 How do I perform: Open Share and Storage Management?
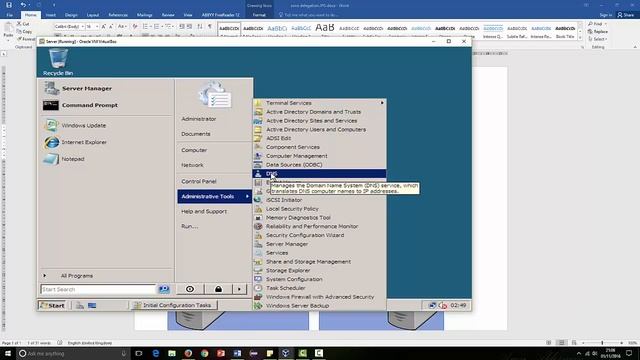319,262
